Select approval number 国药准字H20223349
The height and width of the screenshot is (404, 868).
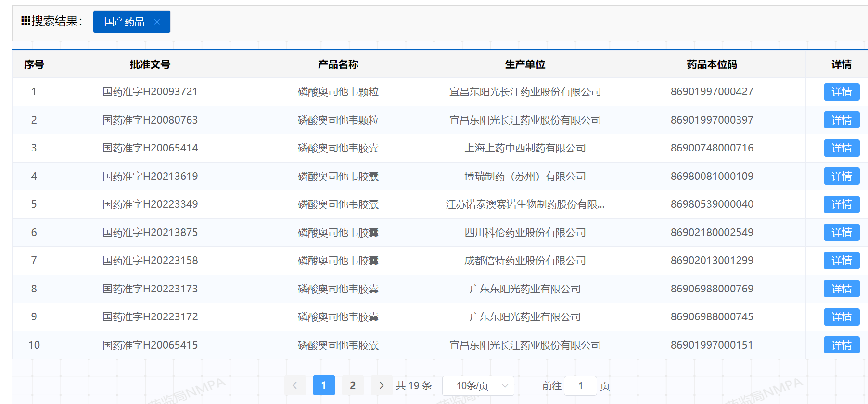pos(150,204)
